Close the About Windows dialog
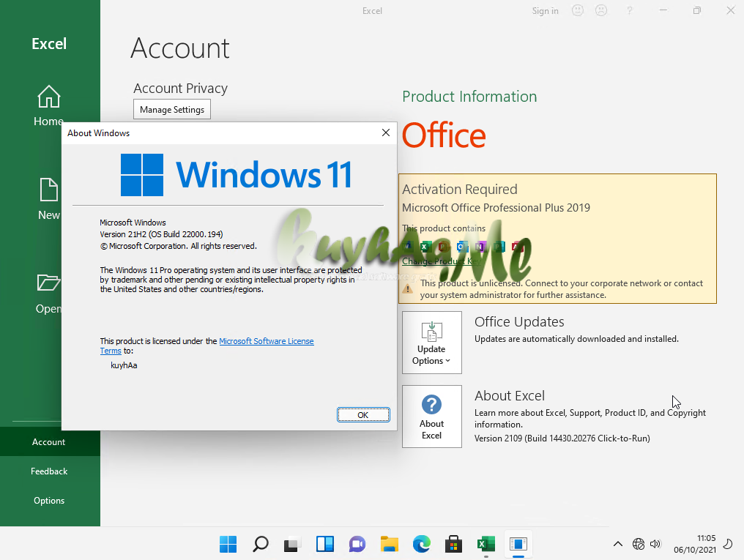 click(x=386, y=132)
